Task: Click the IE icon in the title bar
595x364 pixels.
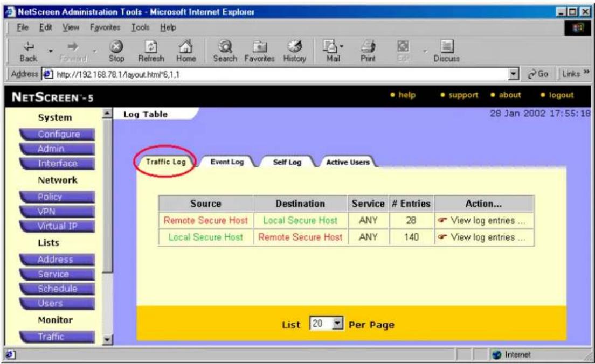Action: tap(10, 12)
